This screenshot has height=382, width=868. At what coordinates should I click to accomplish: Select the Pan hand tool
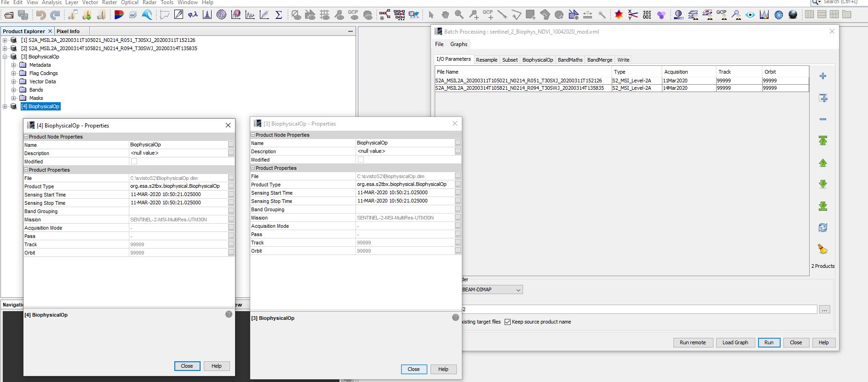(x=445, y=15)
